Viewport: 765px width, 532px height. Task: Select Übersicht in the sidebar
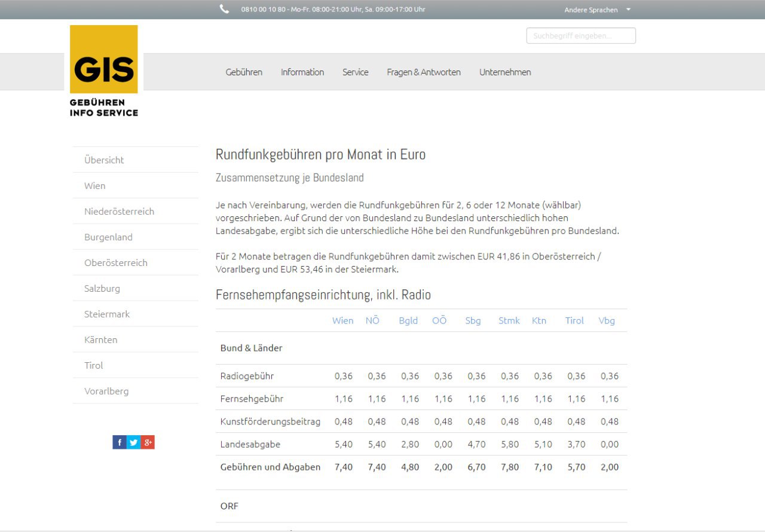click(x=136, y=160)
